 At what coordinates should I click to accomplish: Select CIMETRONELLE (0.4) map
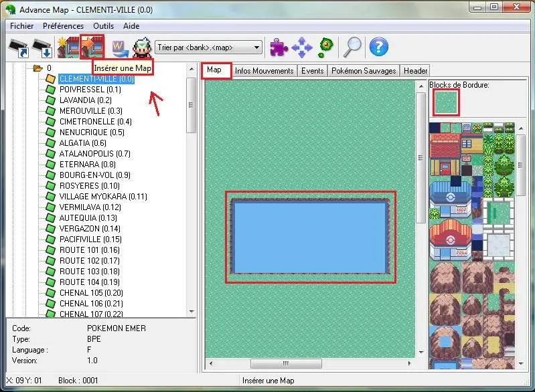[96, 121]
